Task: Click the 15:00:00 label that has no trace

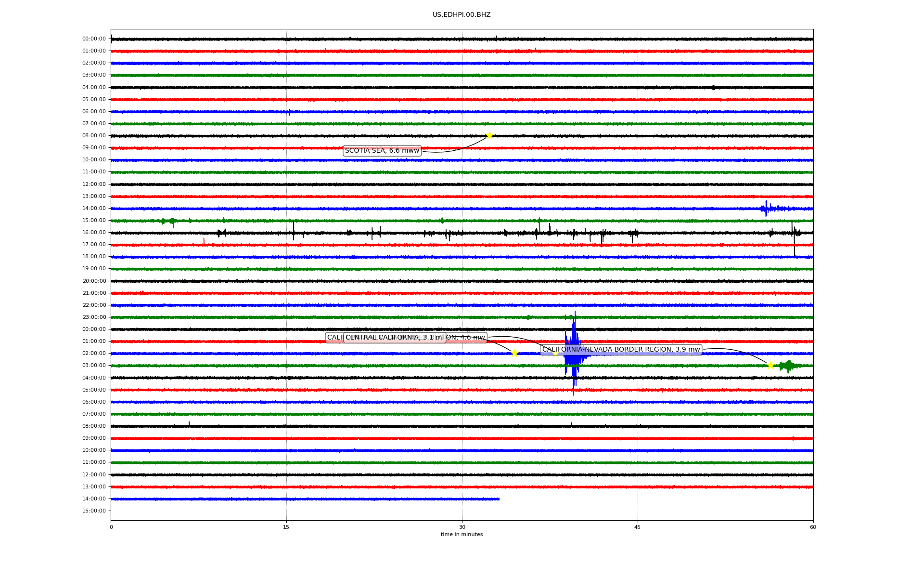Action: tap(94, 511)
